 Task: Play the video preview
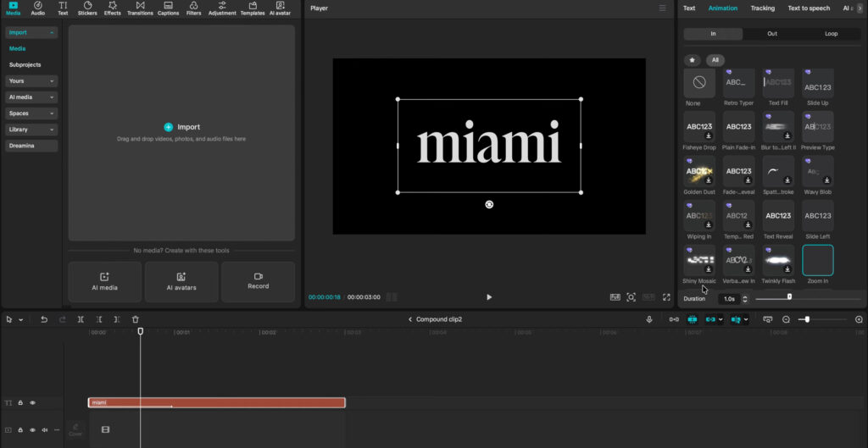pos(489,297)
